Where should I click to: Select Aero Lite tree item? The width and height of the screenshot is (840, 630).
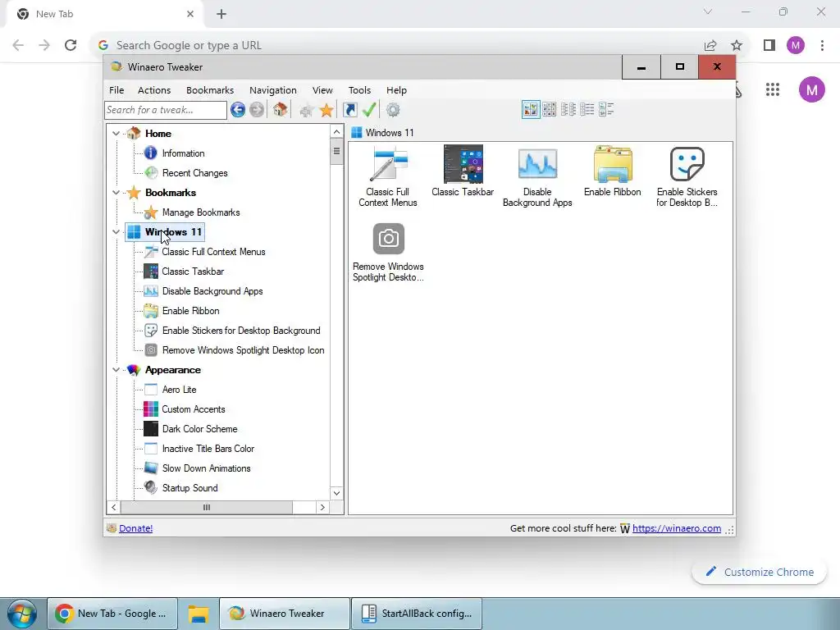point(179,390)
